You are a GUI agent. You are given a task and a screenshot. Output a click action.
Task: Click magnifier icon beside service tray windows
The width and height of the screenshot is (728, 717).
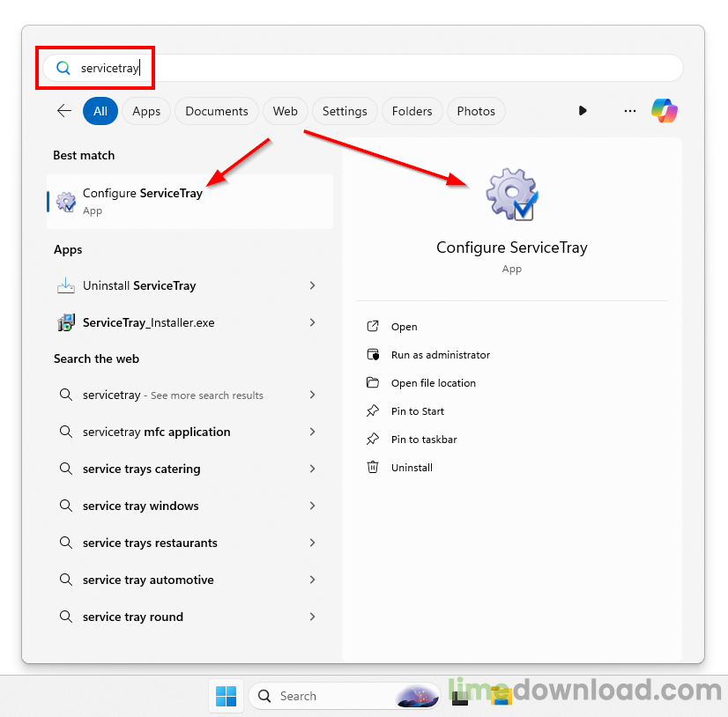click(66, 506)
